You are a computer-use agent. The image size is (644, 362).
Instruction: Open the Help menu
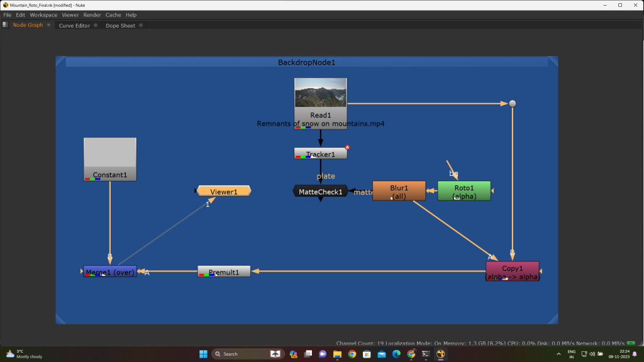pos(131,15)
